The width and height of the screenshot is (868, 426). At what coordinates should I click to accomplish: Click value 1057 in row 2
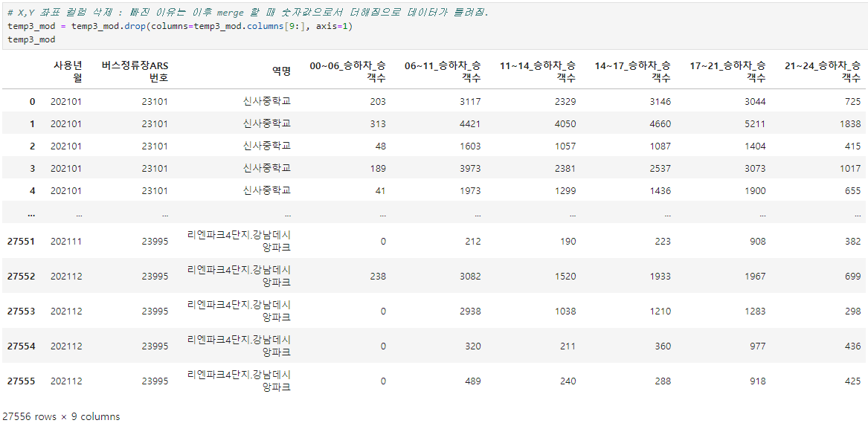(x=565, y=146)
